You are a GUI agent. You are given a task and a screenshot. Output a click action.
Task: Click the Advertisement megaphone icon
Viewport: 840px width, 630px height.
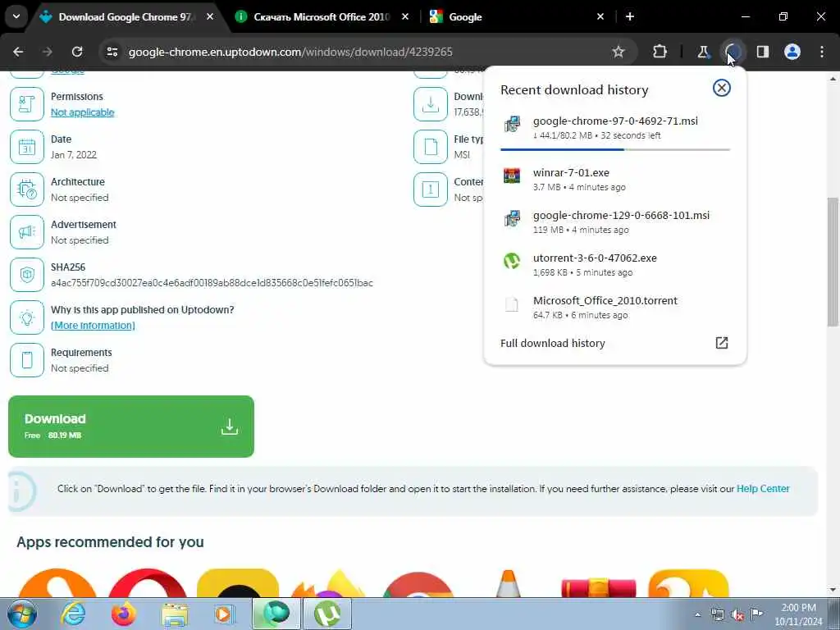(27, 232)
